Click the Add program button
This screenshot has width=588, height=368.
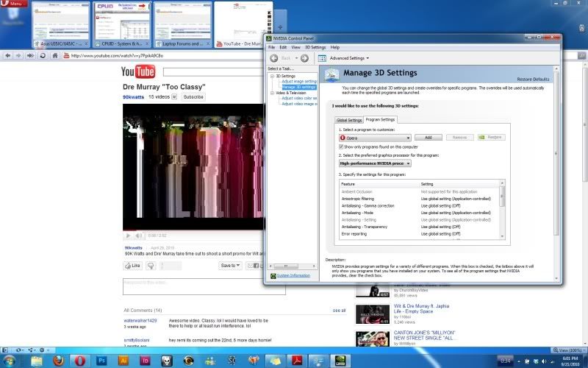pos(428,137)
